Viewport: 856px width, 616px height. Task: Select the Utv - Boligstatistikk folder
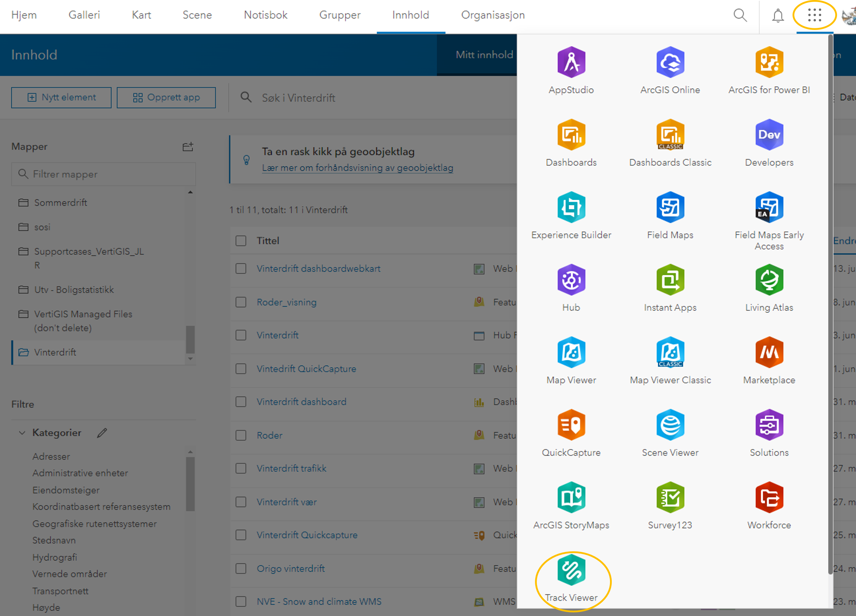pos(74,290)
